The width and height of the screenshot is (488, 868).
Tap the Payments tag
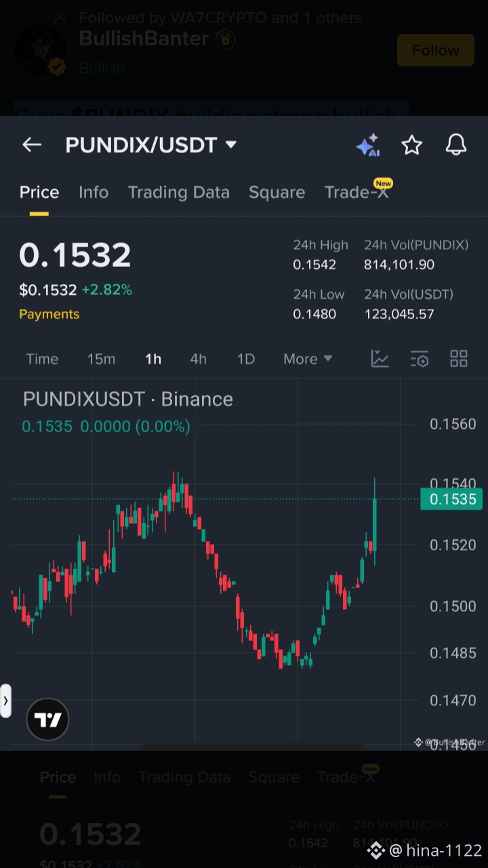(49, 314)
